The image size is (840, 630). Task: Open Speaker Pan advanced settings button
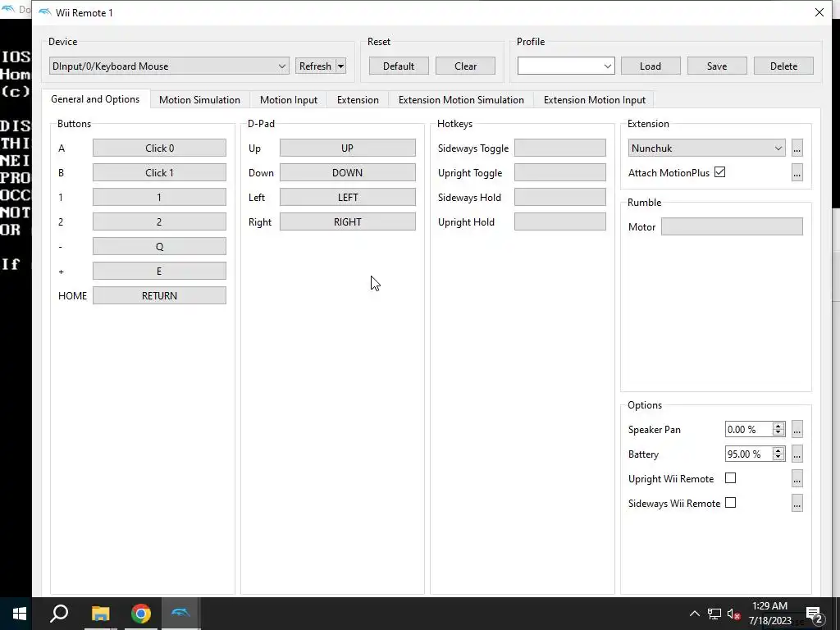[797, 429]
